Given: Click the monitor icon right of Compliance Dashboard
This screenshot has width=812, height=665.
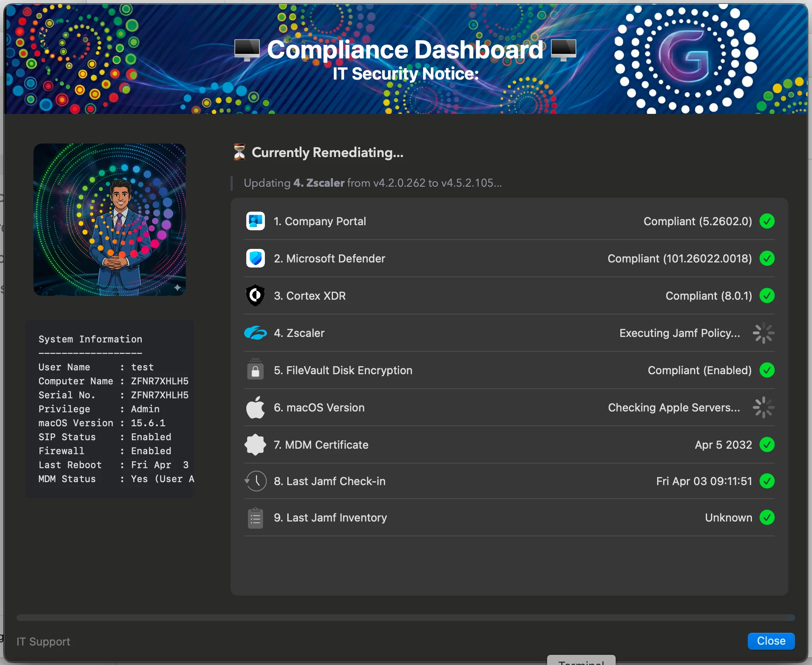Looking at the screenshot, I should [564, 50].
